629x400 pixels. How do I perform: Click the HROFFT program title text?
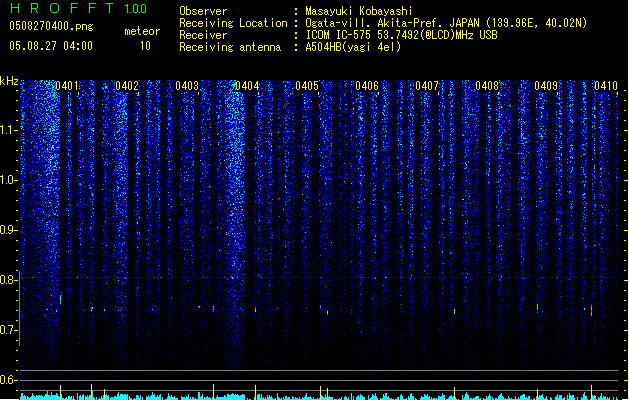(x=63, y=8)
